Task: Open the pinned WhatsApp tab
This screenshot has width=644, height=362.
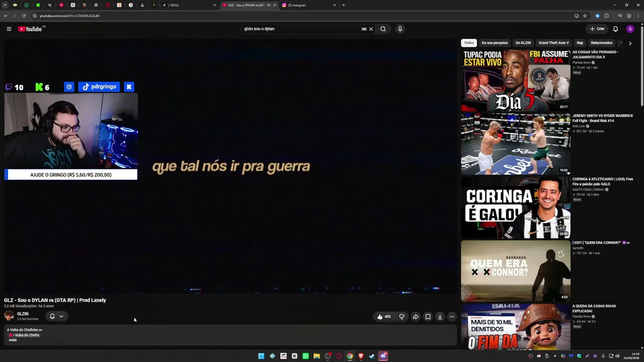Action: click(x=27, y=5)
